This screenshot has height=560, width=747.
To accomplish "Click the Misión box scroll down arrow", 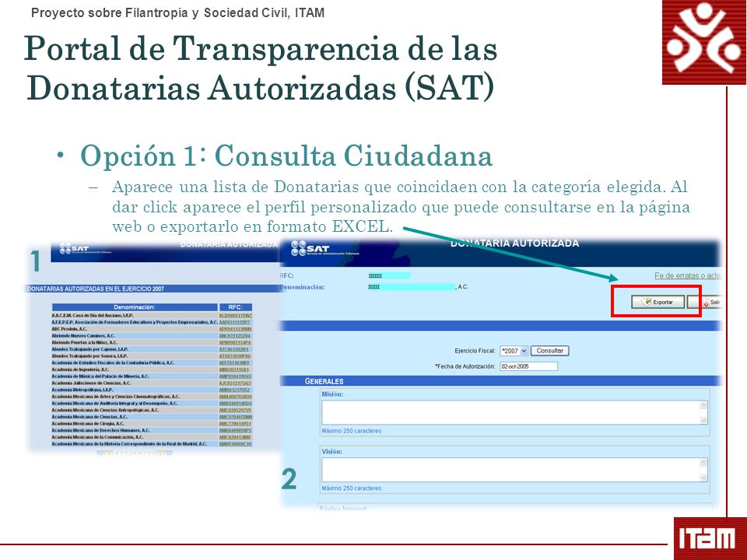I will tap(703, 420).
